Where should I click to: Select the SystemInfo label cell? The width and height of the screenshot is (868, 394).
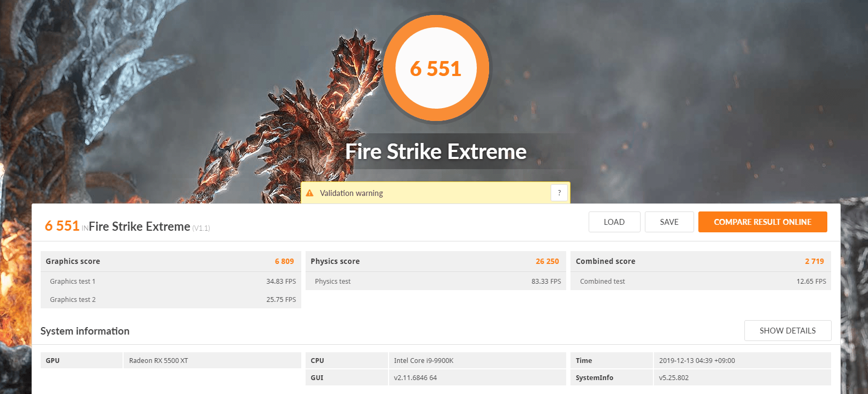[x=612, y=377]
